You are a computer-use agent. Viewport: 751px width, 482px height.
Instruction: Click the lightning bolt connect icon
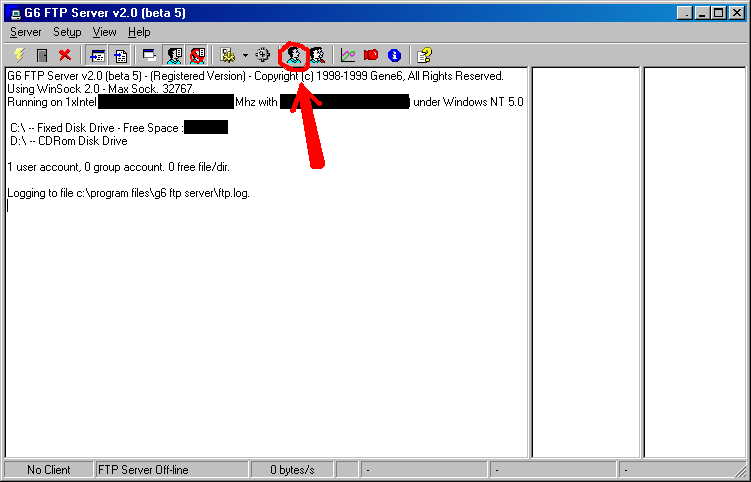tap(19, 55)
